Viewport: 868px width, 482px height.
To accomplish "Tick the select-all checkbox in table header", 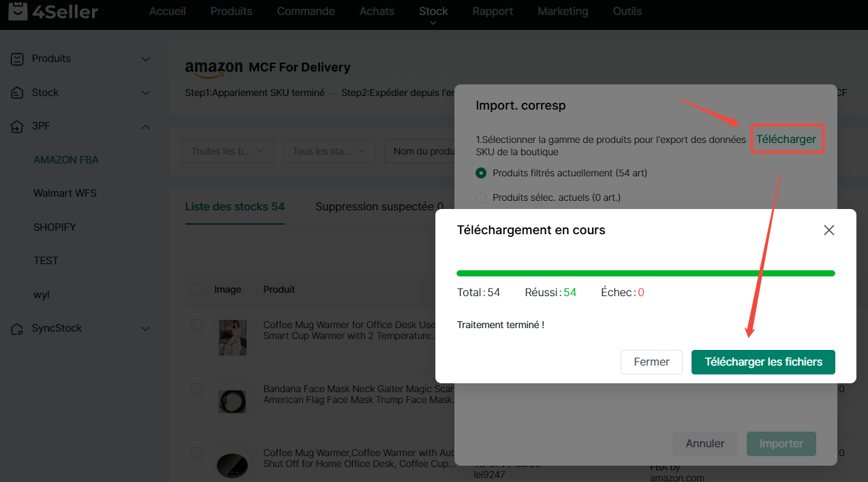I will tap(197, 289).
